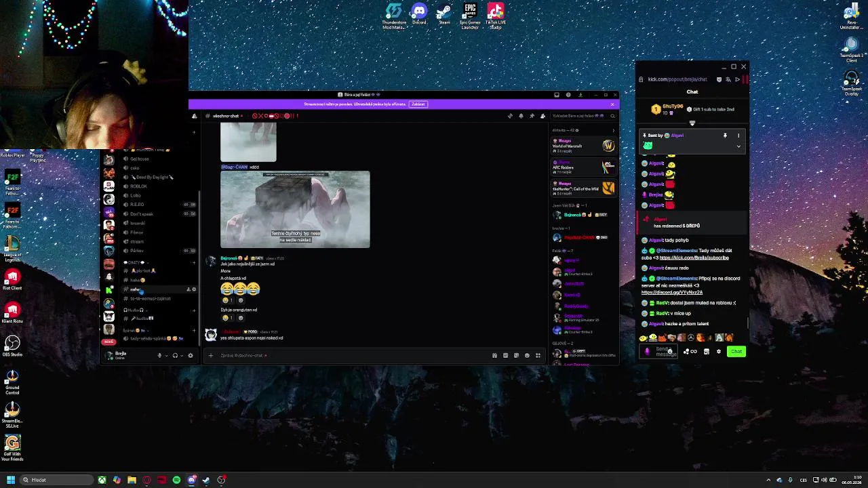
Task: Open the Ground Control desktop icon
Action: click(x=12, y=382)
